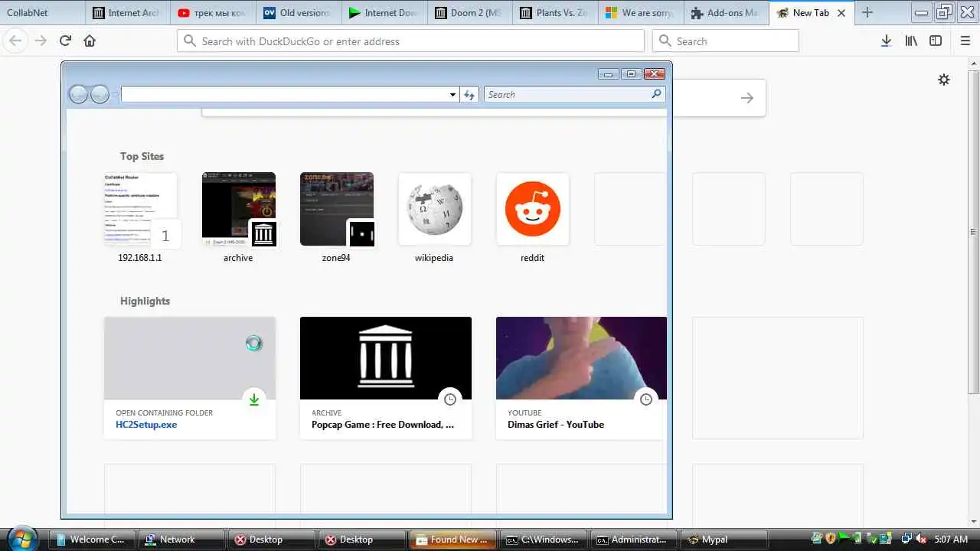Open the Found New taskbar item

click(x=452, y=540)
